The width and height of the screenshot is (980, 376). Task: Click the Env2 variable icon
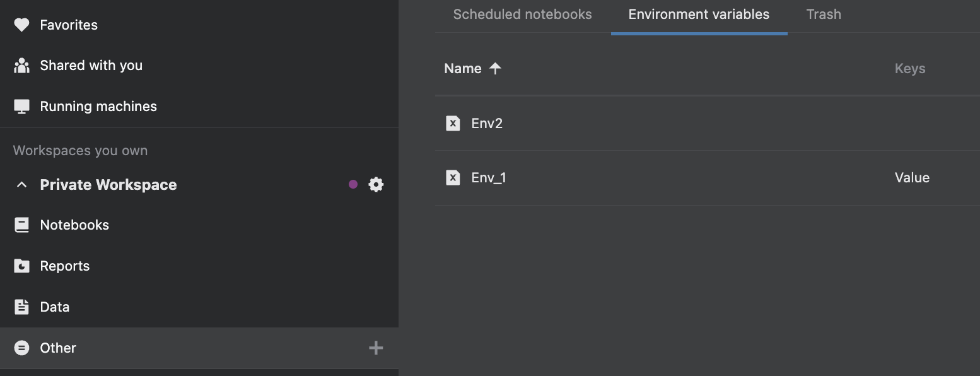453,123
